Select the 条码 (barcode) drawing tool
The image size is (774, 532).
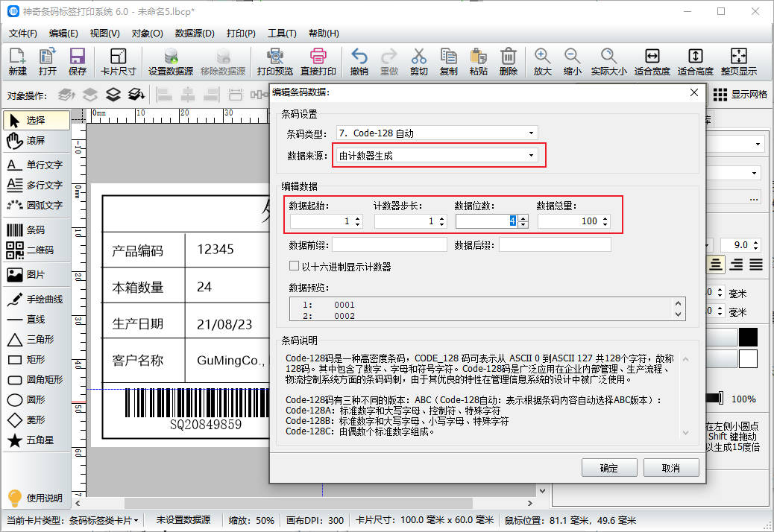[x=34, y=230]
